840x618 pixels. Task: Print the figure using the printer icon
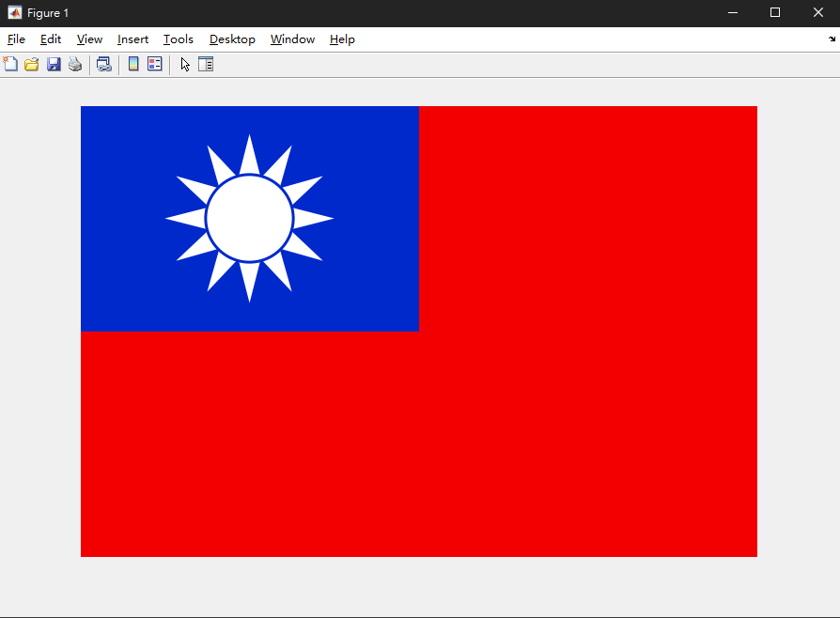point(75,64)
